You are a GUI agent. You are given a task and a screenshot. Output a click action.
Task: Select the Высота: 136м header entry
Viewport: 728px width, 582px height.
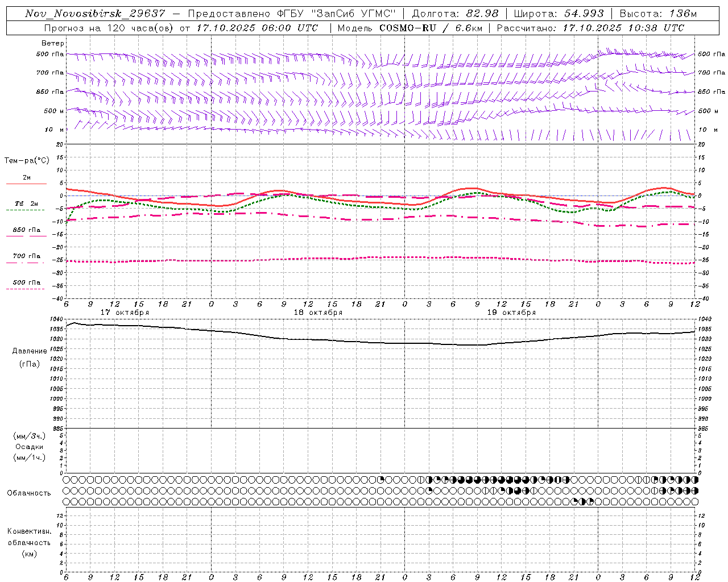(x=658, y=14)
